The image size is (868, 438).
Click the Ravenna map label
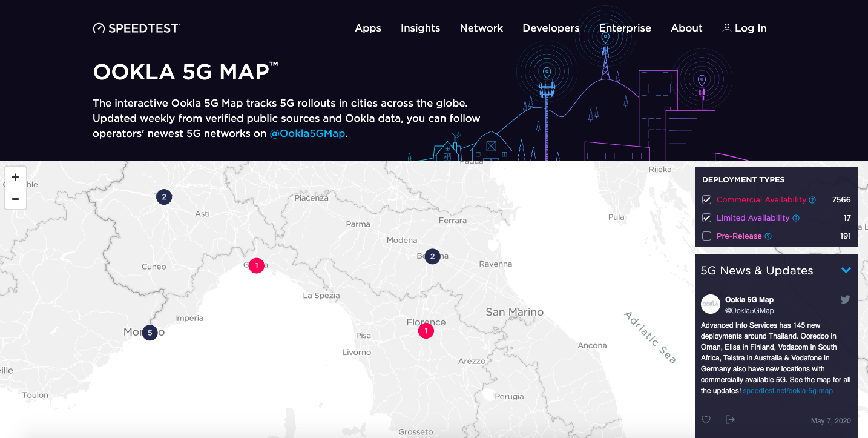pyautogui.click(x=495, y=264)
